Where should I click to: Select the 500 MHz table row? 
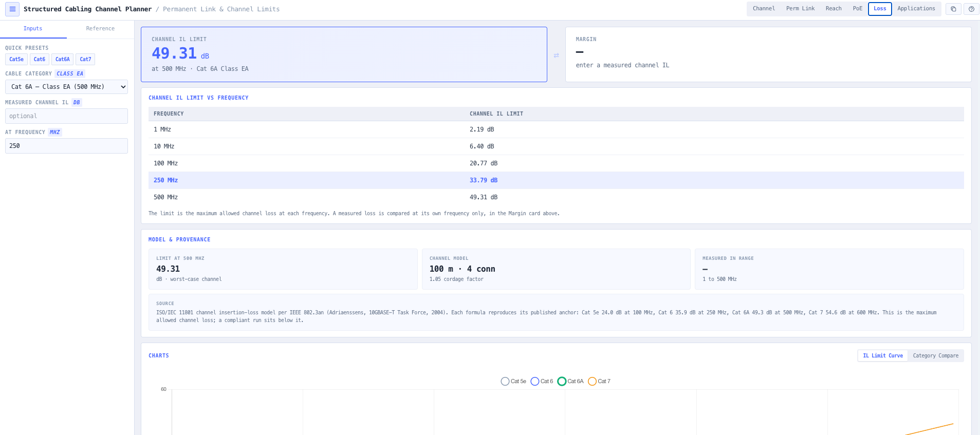pyautogui.click(x=556, y=197)
